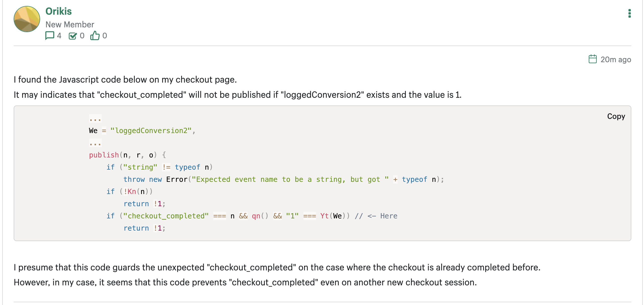
Task: Click the sentence starting "I found the Javascript"
Action: point(125,80)
